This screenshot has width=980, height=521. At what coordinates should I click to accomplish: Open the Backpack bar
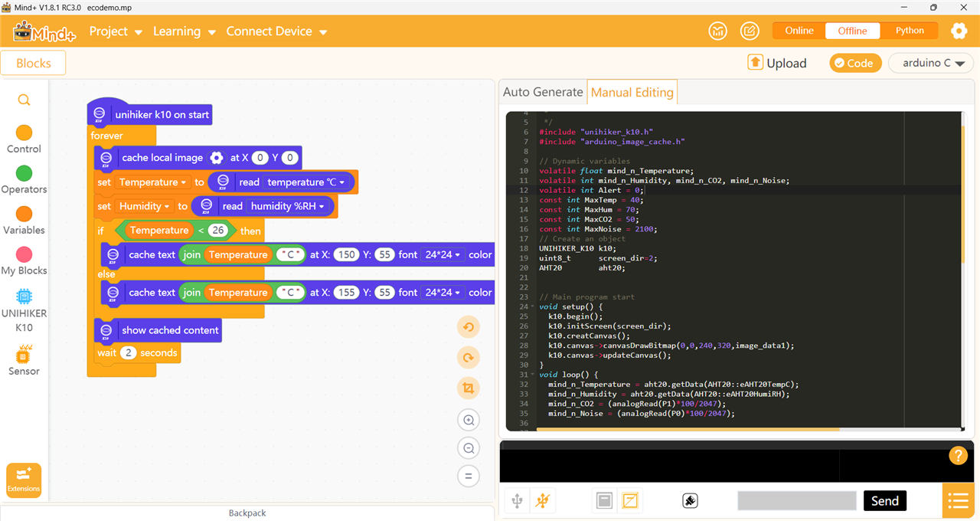tap(247, 513)
